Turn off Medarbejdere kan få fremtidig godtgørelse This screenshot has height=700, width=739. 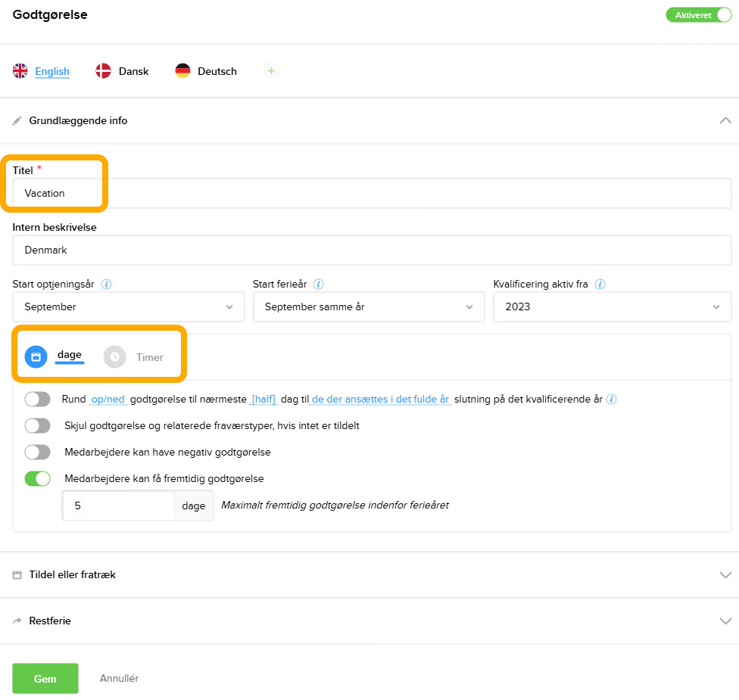coord(37,478)
